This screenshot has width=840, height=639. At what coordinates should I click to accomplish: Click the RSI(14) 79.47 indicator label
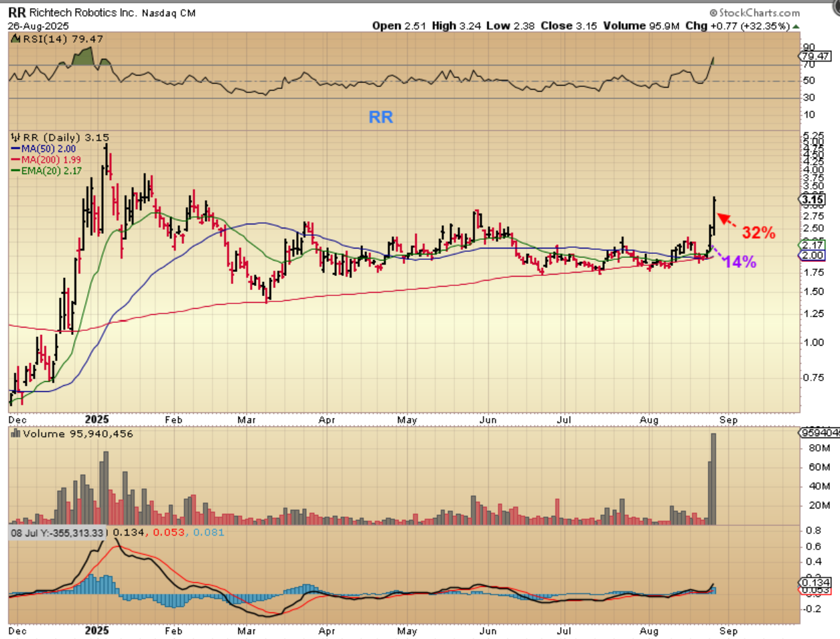tap(63, 39)
